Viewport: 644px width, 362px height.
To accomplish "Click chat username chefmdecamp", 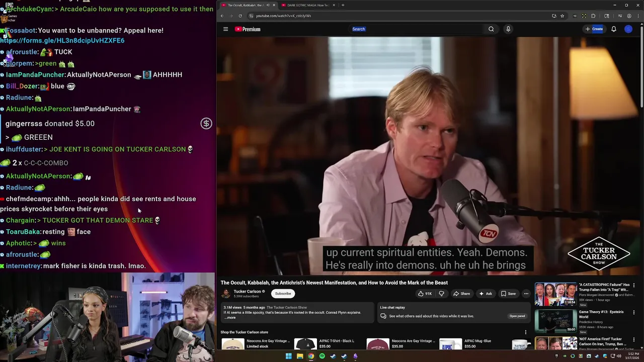I will (x=29, y=199).
